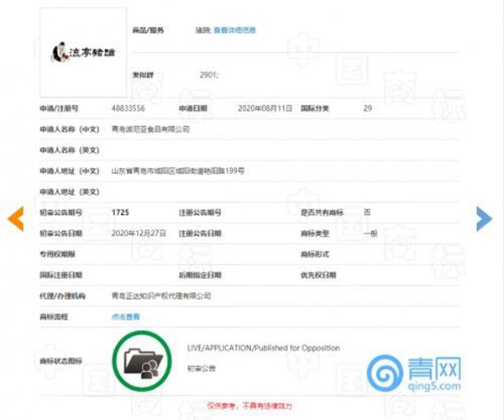This screenshot has height=420, width=504.
Task: Select the registration number 48833556
Action: pyautogui.click(x=128, y=108)
